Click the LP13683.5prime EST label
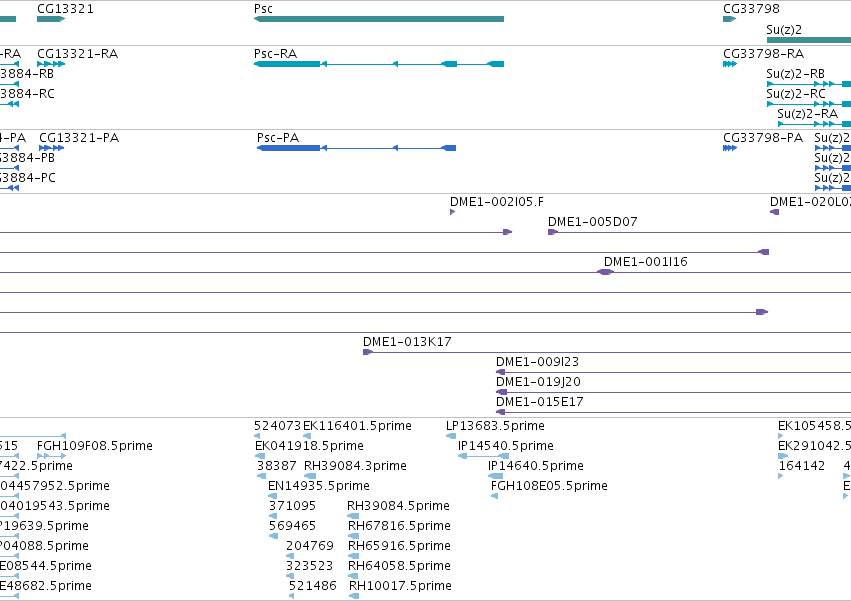Viewport: 851px width, 601px height. 495,426
